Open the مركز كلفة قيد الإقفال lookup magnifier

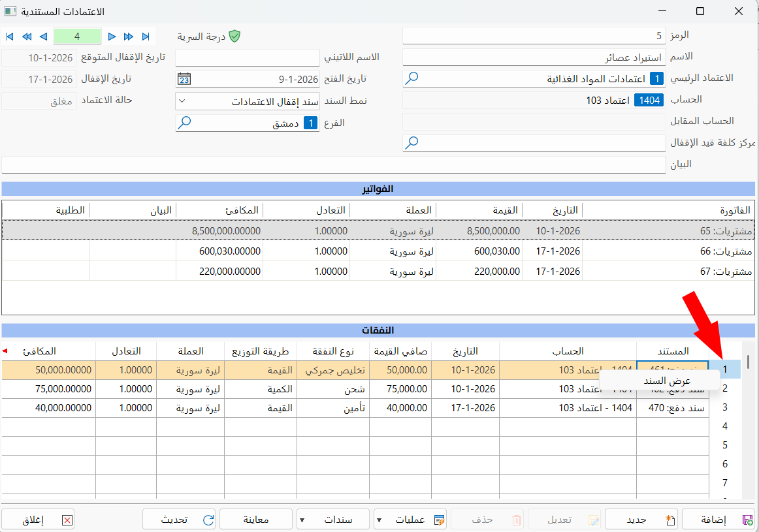coord(412,143)
